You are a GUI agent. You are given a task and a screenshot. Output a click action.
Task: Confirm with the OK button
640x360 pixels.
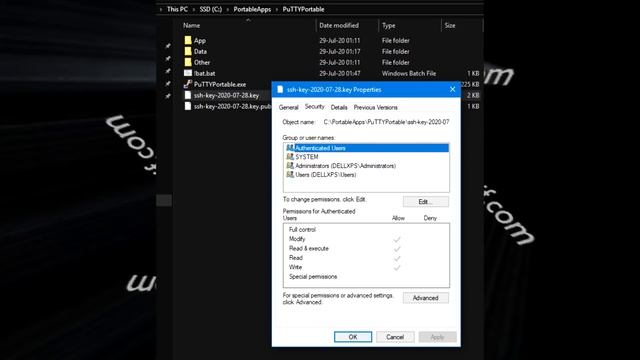click(353, 337)
